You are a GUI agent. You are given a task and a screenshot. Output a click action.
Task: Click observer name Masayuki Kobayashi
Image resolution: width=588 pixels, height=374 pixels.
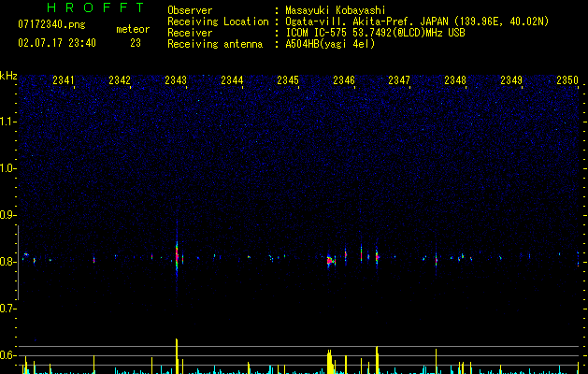[x=336, y=10]
